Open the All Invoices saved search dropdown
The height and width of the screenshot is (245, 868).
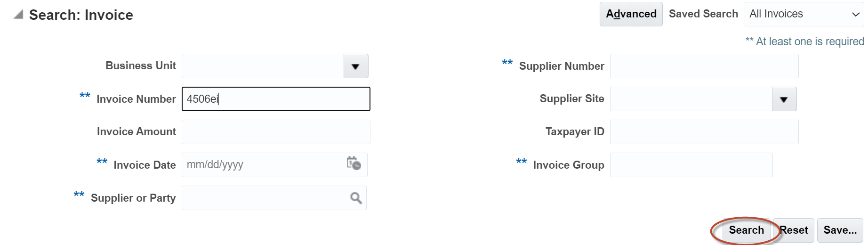click(x=804, y=14)
